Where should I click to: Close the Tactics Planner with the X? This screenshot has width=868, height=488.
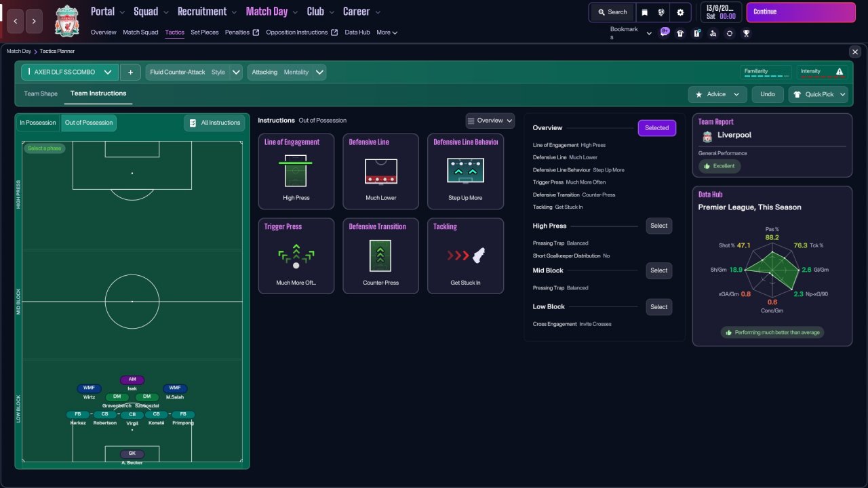pos(854,52)
